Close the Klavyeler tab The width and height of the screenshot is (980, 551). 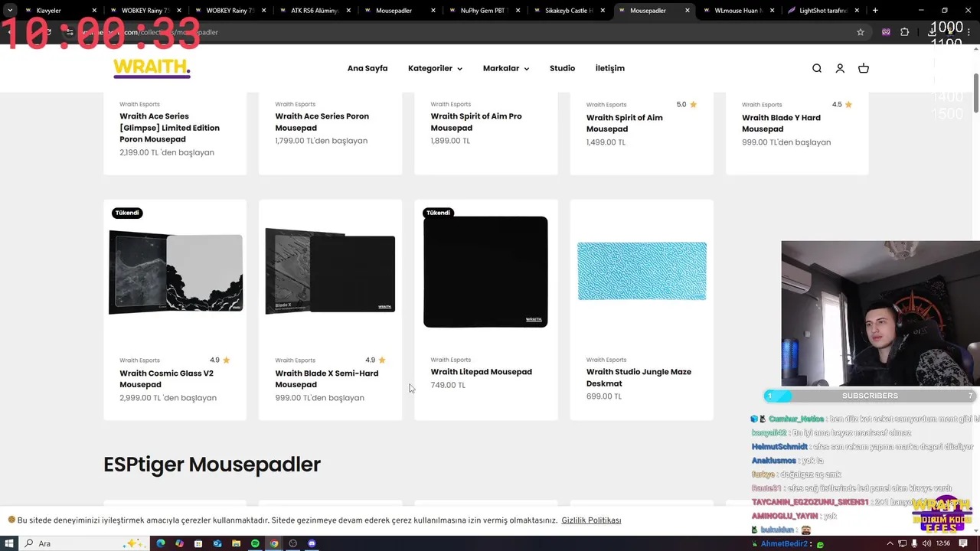tap(95, 11)
